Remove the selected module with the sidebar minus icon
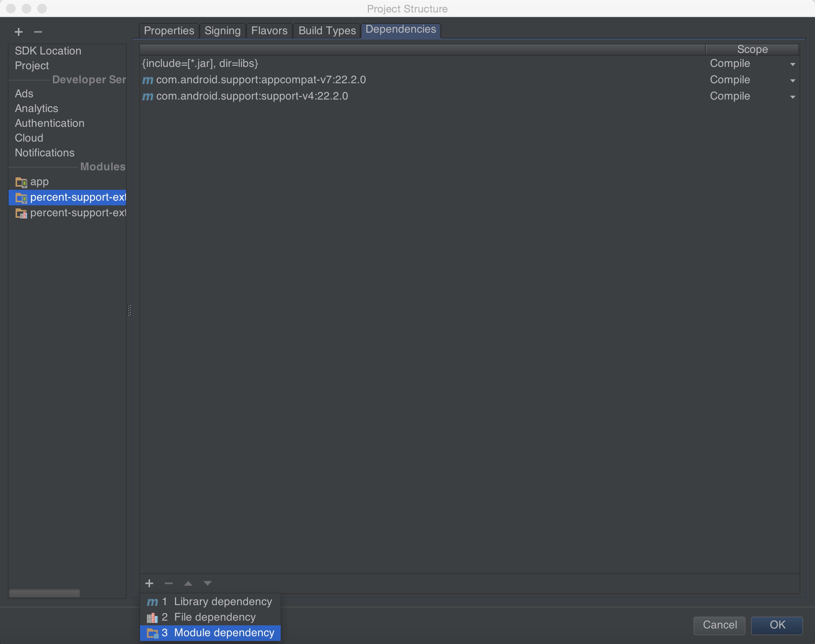 coord(38,32)
